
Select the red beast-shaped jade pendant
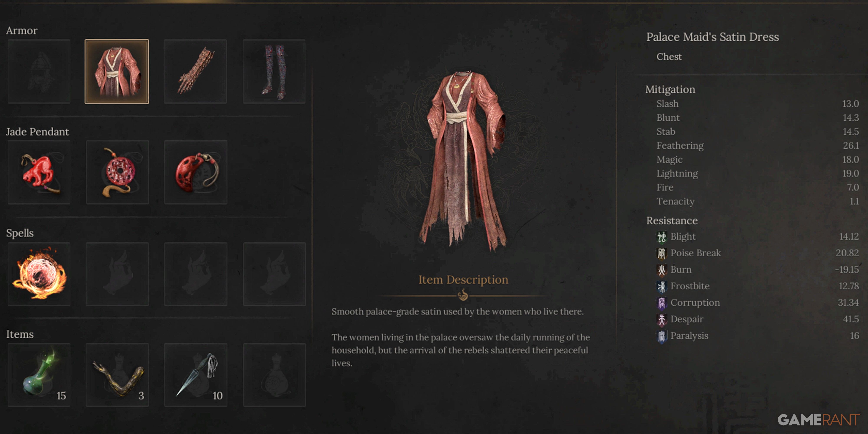point(39,172)
